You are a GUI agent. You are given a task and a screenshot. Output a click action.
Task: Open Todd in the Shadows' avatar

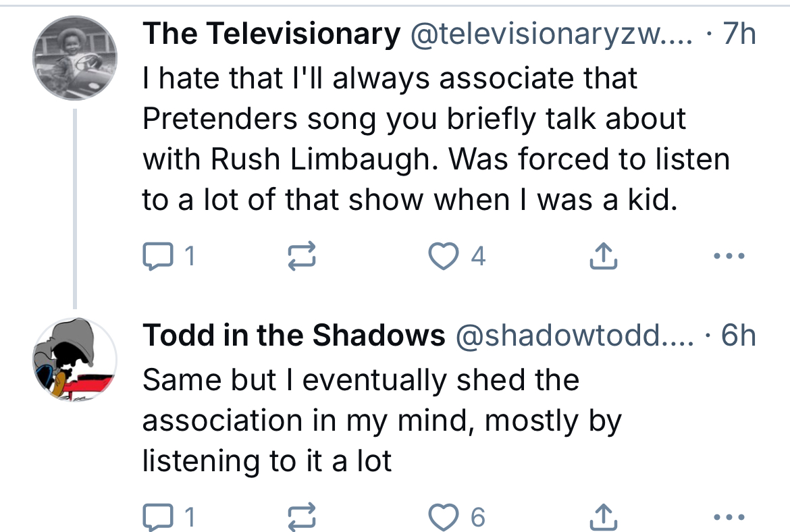point(75,359)
